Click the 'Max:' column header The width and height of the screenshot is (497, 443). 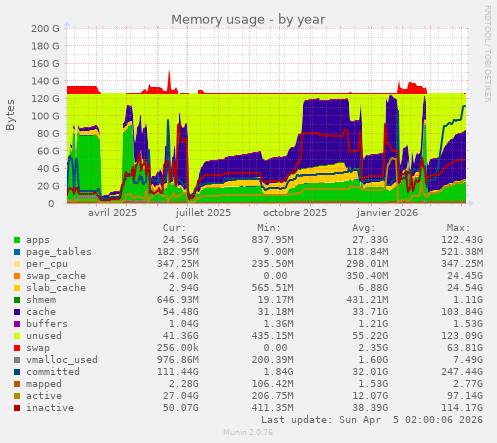458,228
